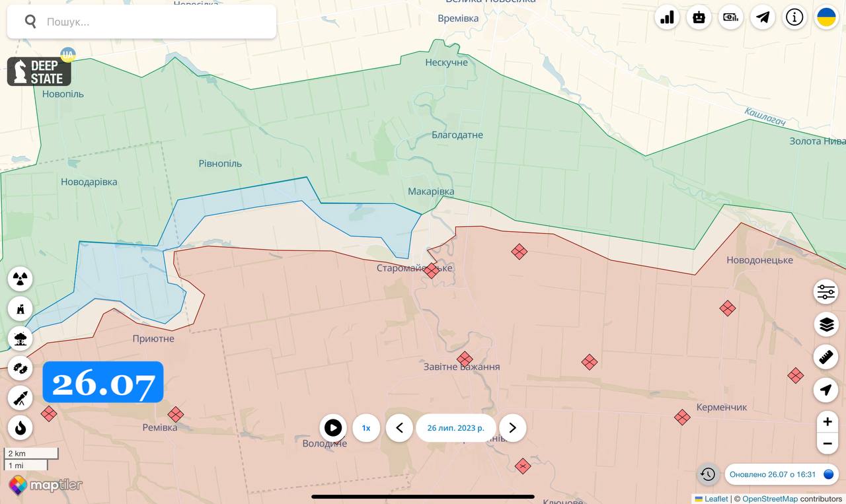The image size is (846, 504).
Task: Toggle the fire icon layer
Action: click(20, 428)
